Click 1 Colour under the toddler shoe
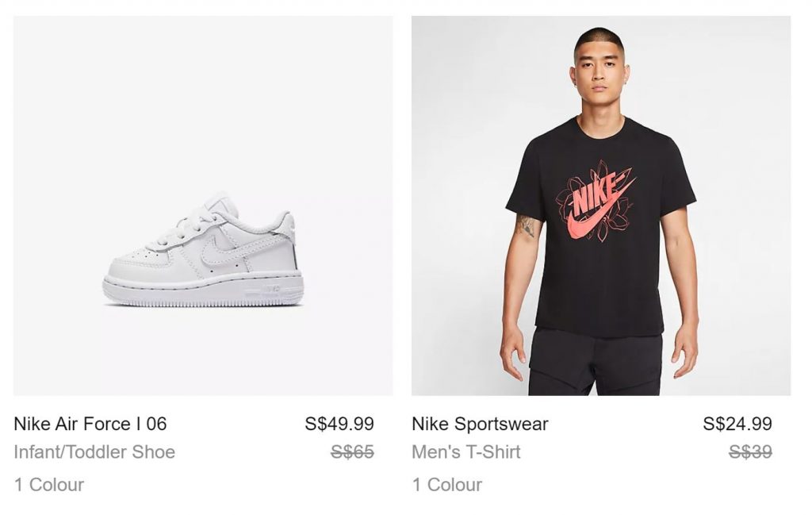Viewport: 812px width, 515px height. pos(48,484)
